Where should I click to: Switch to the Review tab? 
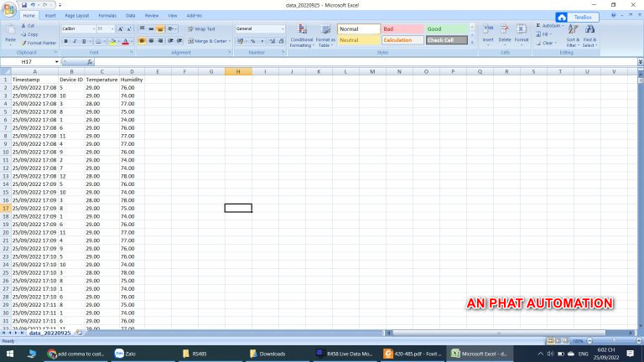point(152,16)
